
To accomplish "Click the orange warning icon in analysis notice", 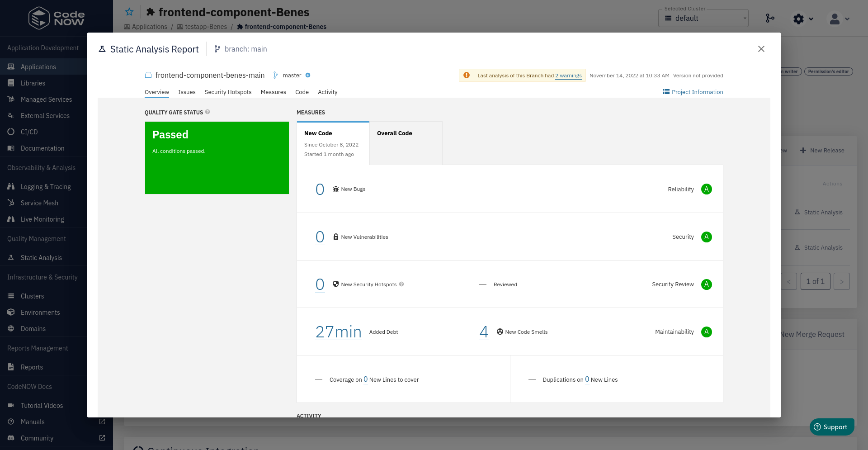I will click(x=467, y=75).
